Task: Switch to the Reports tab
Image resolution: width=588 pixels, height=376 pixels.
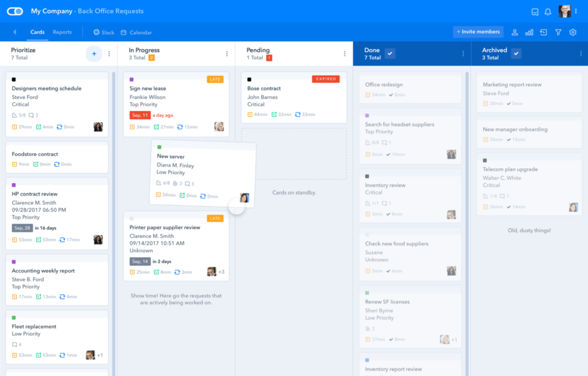Action: [63, 32]
